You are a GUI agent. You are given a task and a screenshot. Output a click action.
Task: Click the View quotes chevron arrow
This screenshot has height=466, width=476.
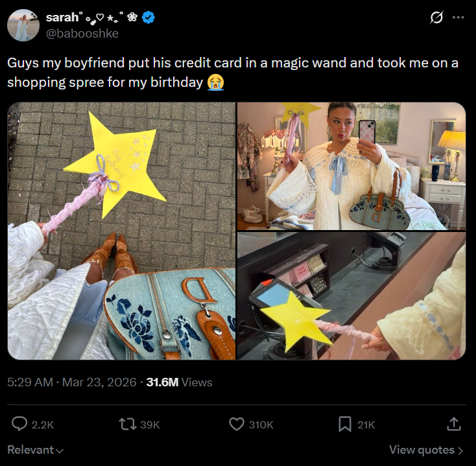coord(460,450)
